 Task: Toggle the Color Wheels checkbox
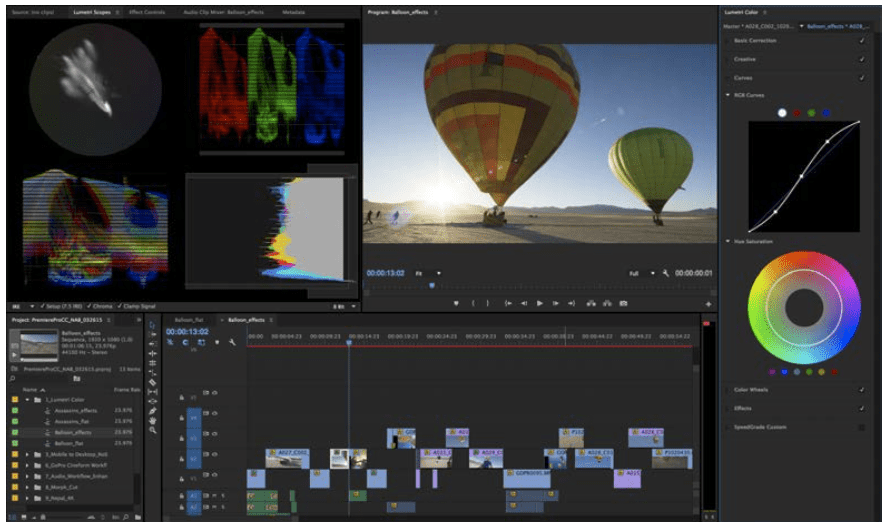tap(861, 390)
